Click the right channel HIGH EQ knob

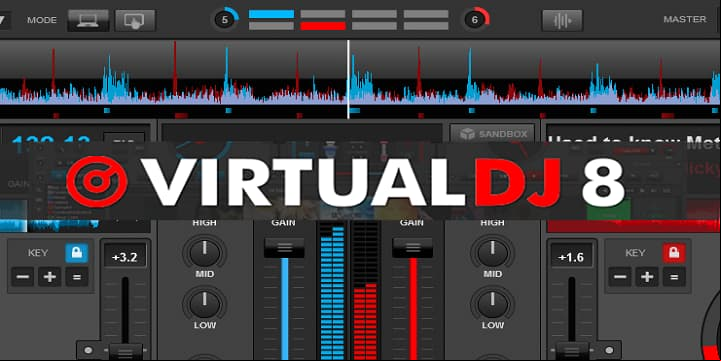[492, 252]
